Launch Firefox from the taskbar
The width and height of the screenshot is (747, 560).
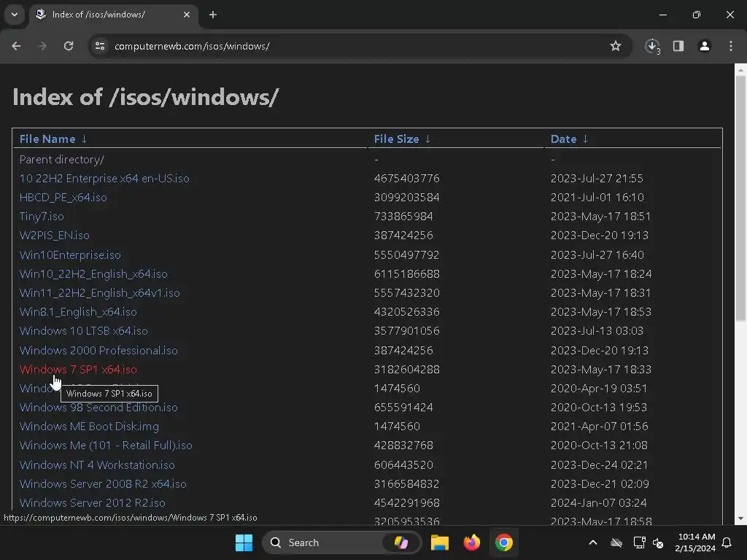472,542
